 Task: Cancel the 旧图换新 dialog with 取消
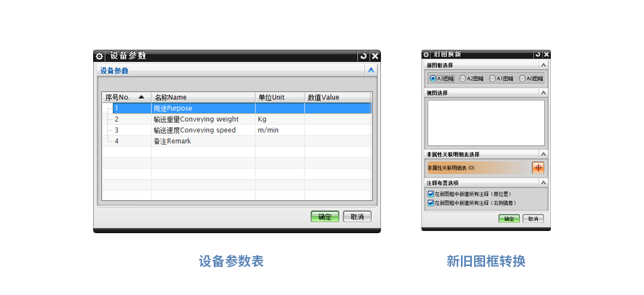(533, 219)
